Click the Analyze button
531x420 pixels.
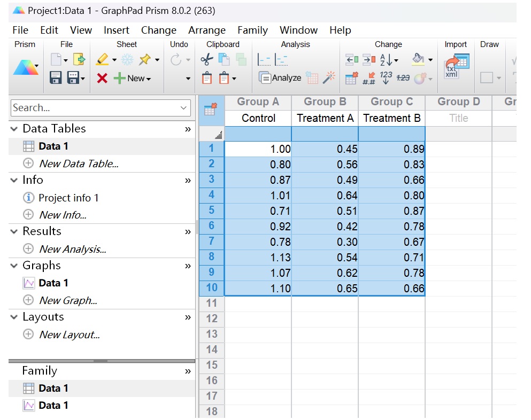pos(280,78)
